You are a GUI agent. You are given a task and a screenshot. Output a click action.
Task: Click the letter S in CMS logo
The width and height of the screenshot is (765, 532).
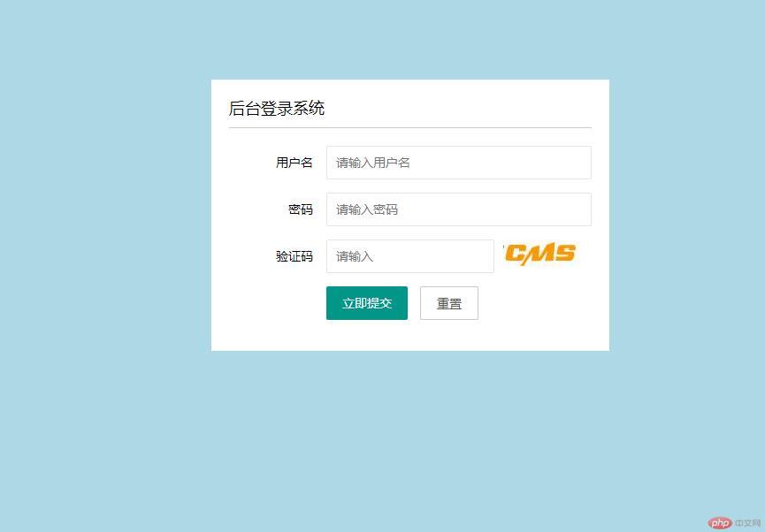(x=564, y=253)
